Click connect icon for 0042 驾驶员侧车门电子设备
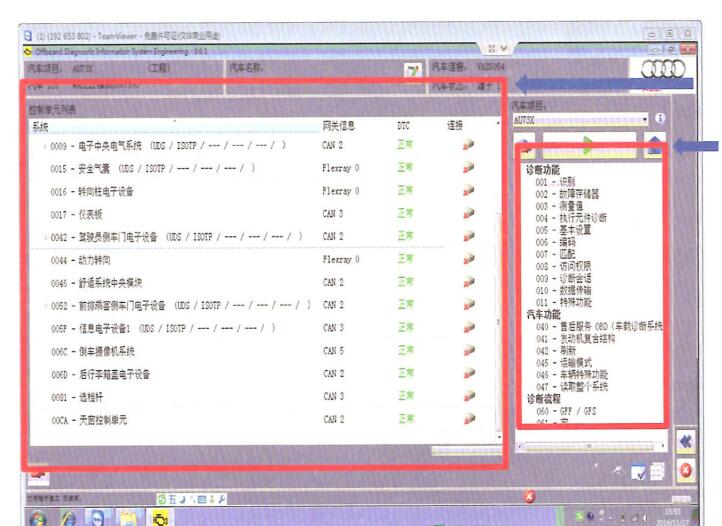 [469, 236]
